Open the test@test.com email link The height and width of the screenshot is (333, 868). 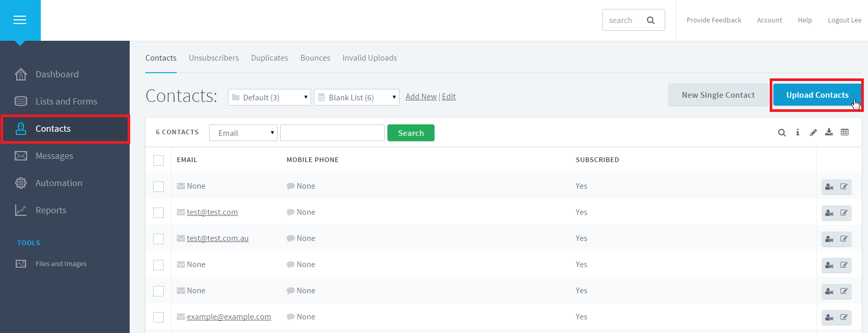212,212
